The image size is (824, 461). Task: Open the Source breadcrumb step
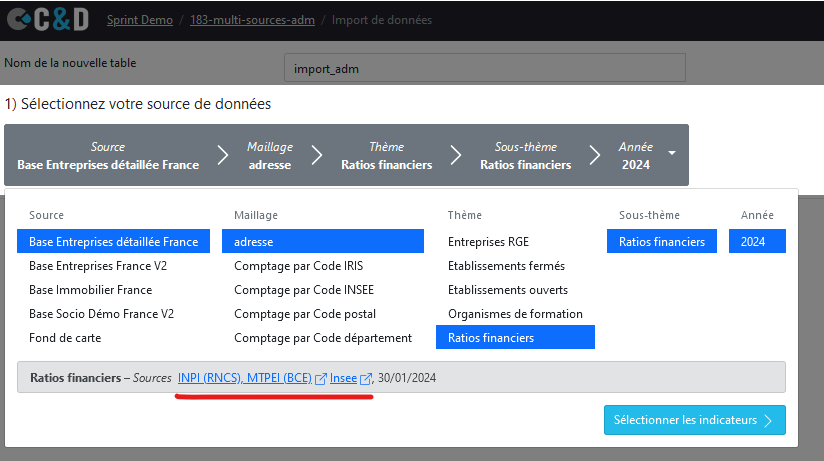[108, 155]
